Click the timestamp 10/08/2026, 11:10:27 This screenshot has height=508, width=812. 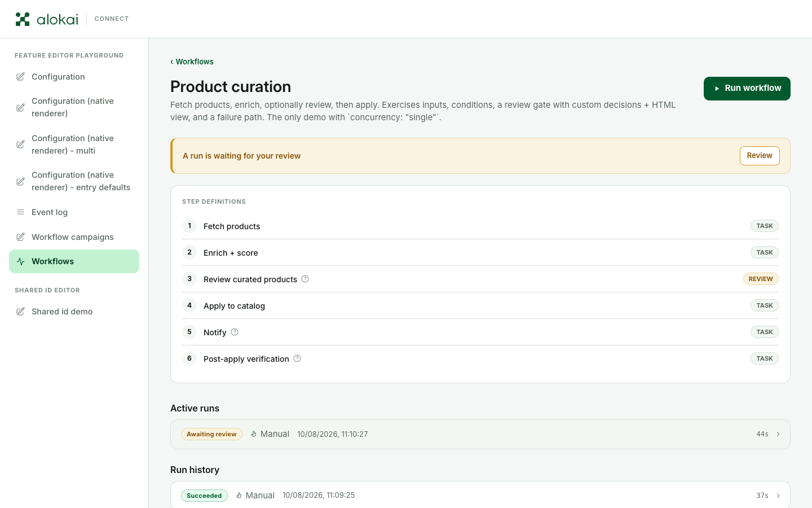[x=333, y=434]
